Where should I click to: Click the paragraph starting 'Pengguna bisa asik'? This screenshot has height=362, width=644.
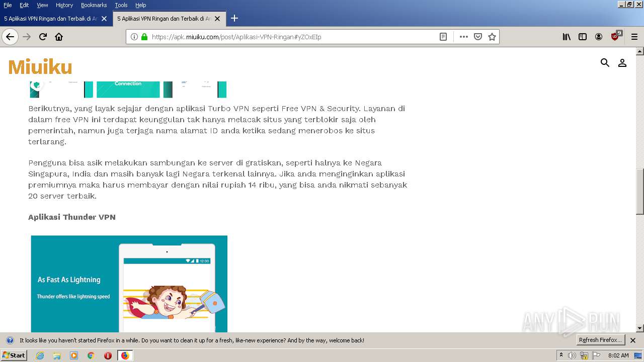point(217,179)
